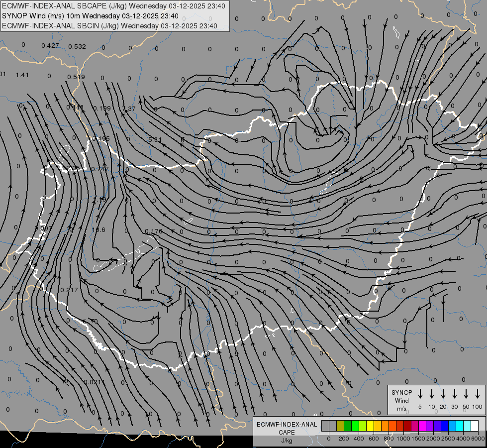Click the SBCAPE title line in the header box

click(x=113, y=6)
